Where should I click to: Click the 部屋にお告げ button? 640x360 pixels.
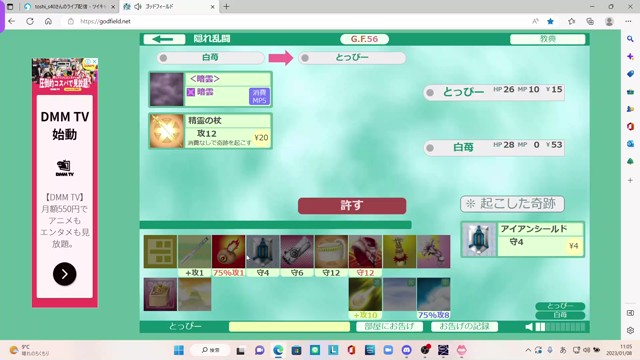[x=389, y=326]
